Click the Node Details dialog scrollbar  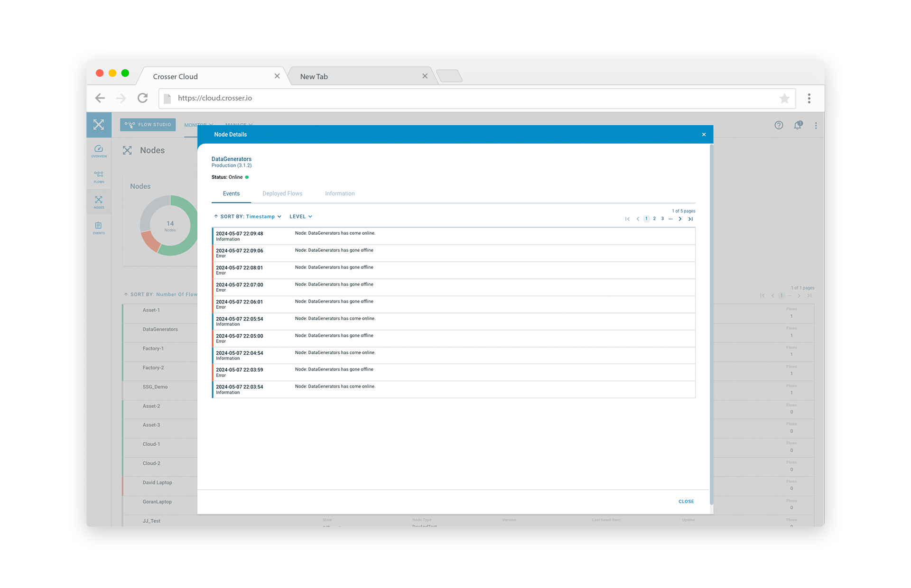click(x=711, y=325)
